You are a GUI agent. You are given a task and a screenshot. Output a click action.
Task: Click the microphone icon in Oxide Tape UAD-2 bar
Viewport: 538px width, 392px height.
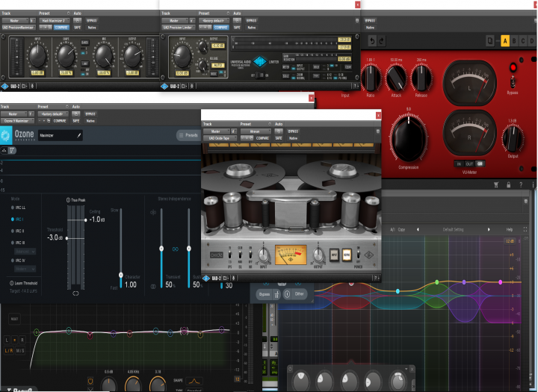(233, 279)
